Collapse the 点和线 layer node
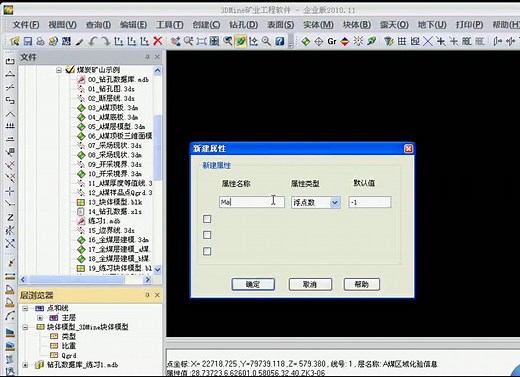This screenshot has width=520, height=377. pos(25,308)
